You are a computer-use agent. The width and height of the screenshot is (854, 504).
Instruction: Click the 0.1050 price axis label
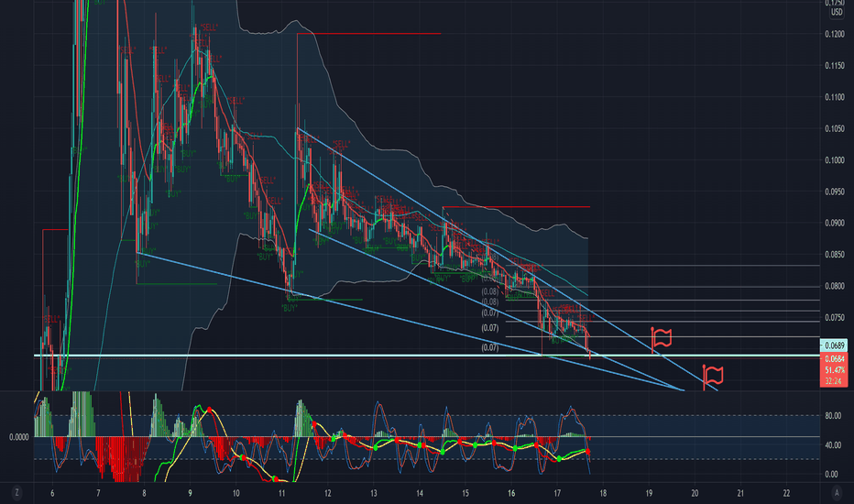(x=835, y=128)
